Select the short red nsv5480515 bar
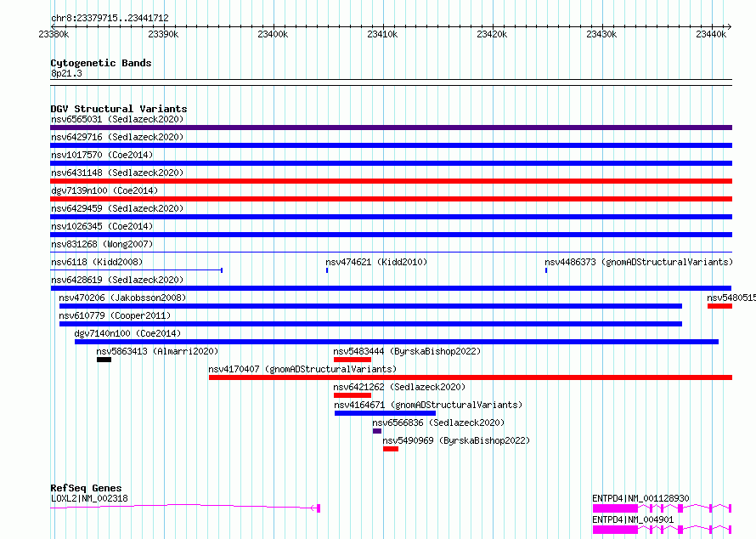 pyautogui.click(x=719, y=306)
